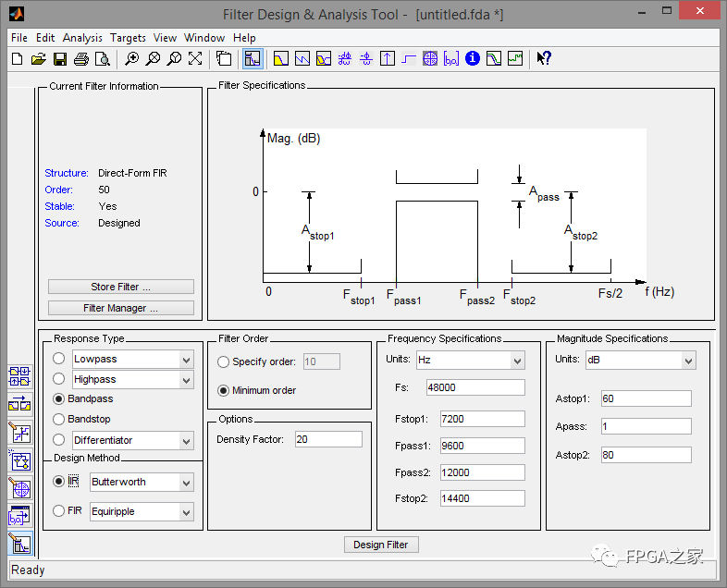Open Design Filter sidebar panel
727x588 pixels.
coord(20,544)
